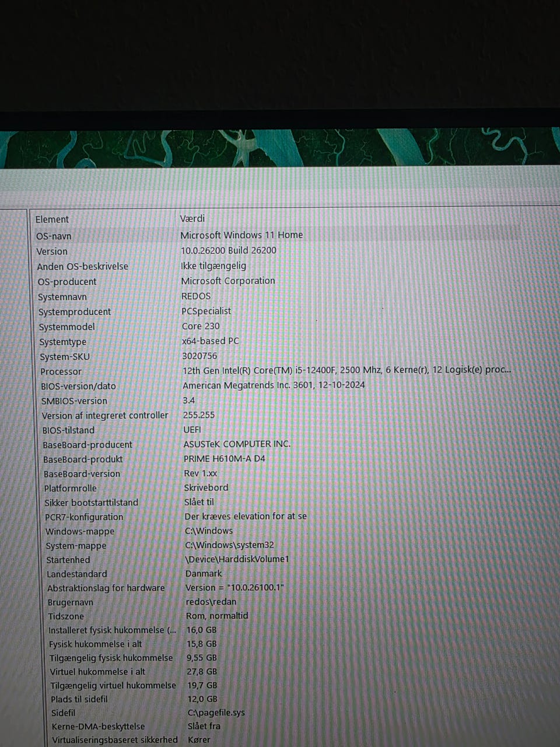Select value Ikke tilgængelig

coord(213,266)
